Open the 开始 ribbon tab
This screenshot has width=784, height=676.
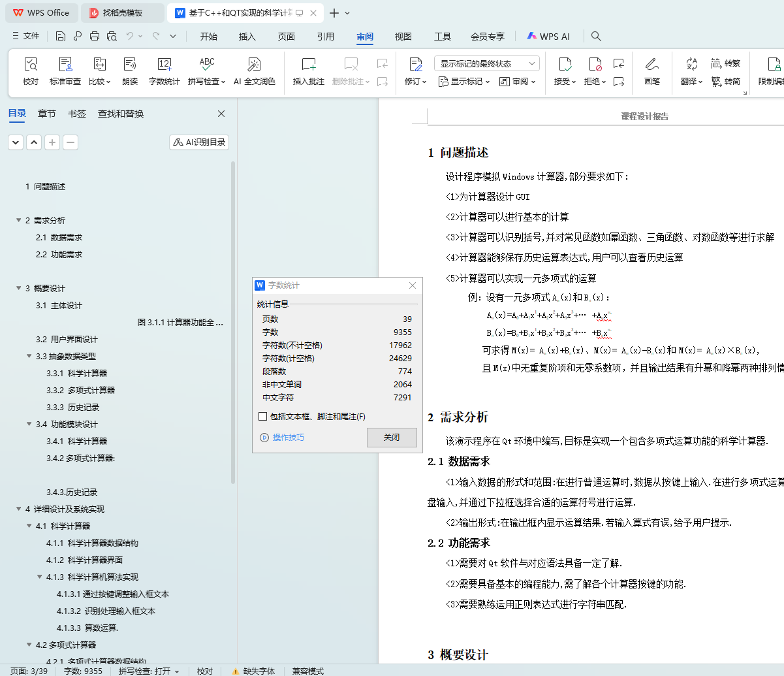pos(209,37)
